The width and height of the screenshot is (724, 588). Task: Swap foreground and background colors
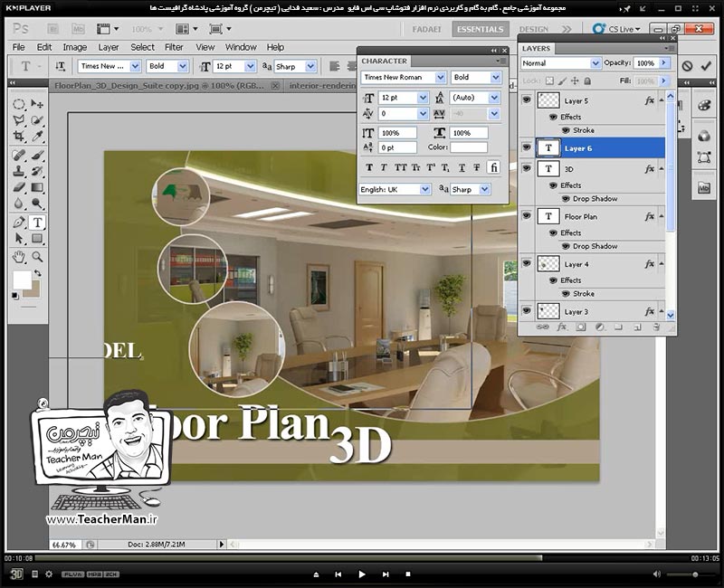tap(38, 273)
